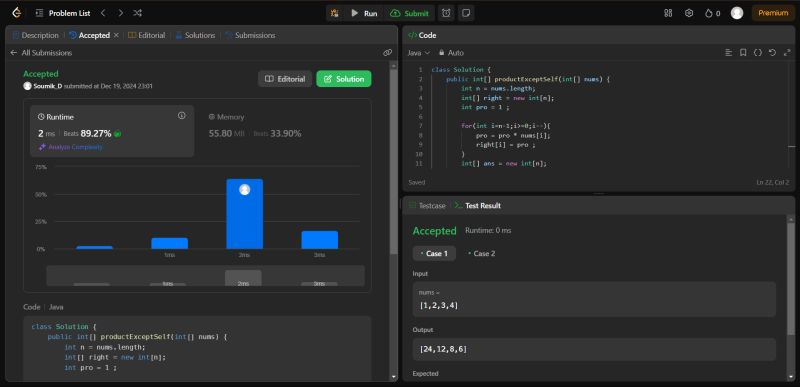800x387 pixels.
Task: Click the Ln 22, Col 2 status
Action: (772, 182)
